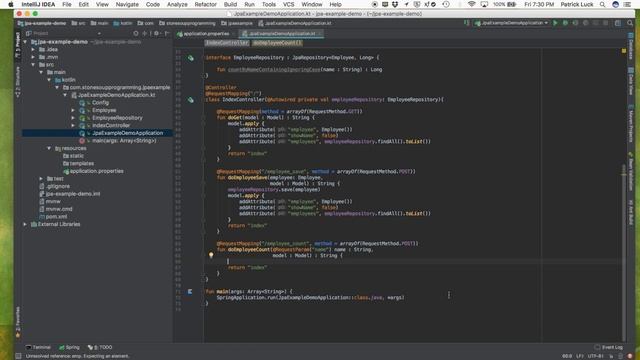The image size is (640, 360).
Task: Open Project panel settings gear
Action: click(156, 33)
